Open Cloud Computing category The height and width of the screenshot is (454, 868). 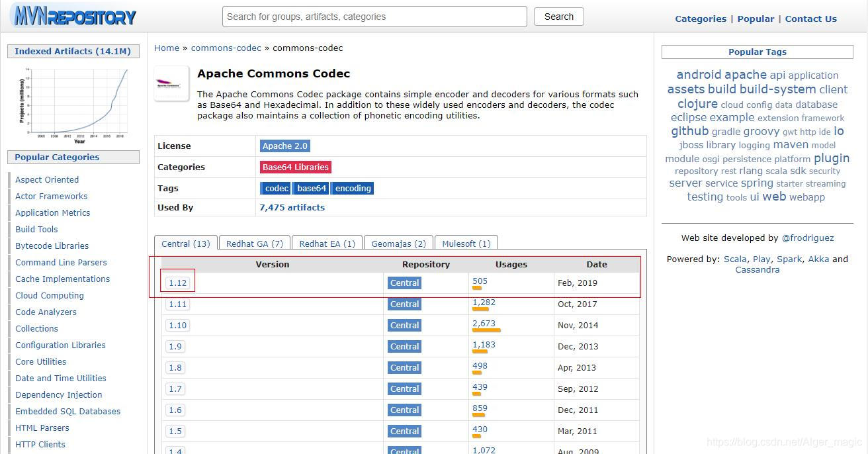click(x=50, y=295)
